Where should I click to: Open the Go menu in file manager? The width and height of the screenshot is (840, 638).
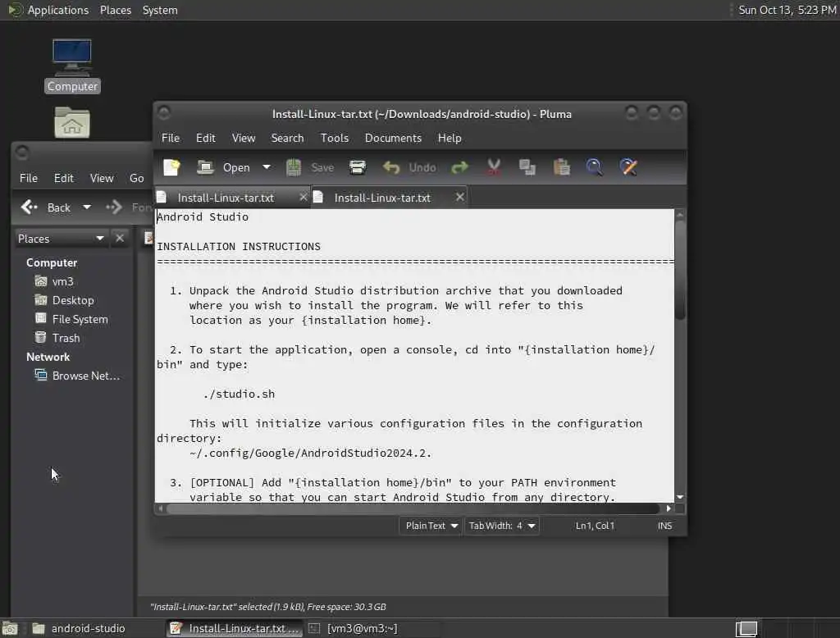tap(137, 179)
